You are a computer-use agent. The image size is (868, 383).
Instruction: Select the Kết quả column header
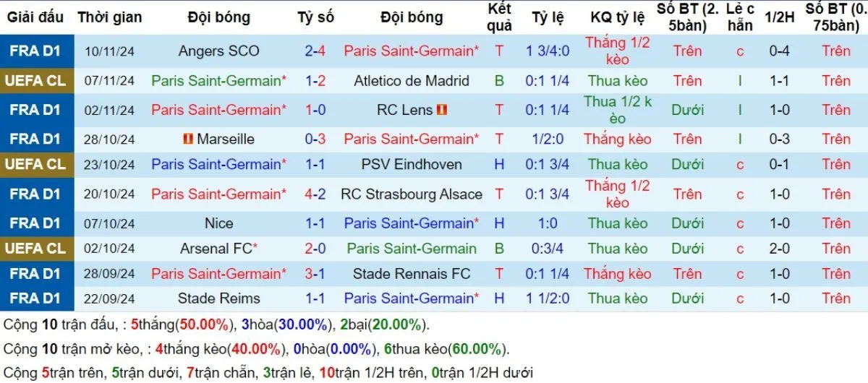499,17
